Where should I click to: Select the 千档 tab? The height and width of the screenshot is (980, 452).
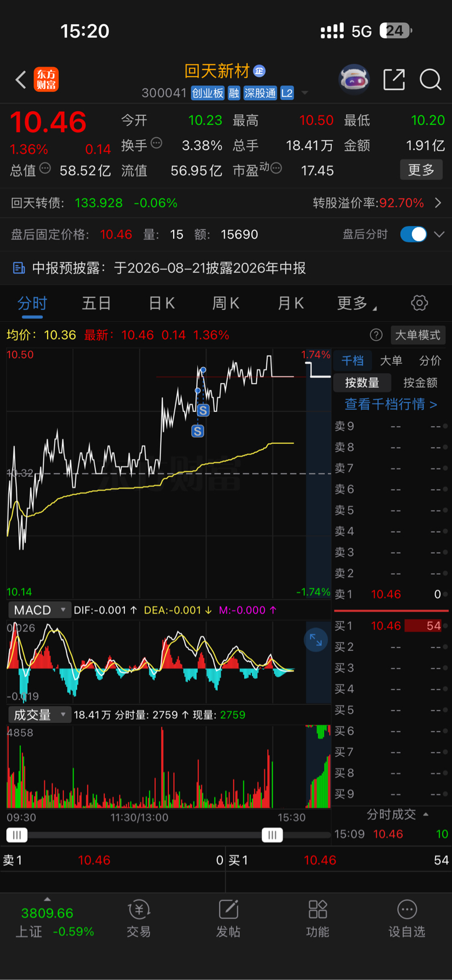[353, 360]
